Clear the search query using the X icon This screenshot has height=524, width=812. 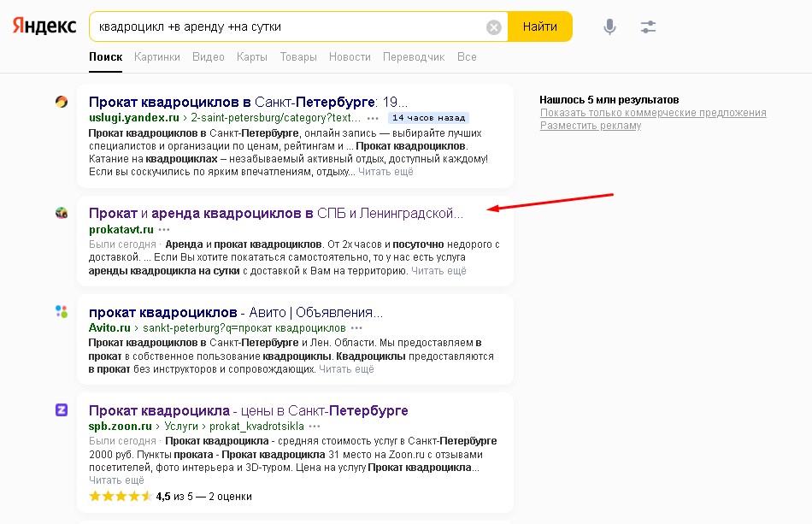[x=493, y=26]
